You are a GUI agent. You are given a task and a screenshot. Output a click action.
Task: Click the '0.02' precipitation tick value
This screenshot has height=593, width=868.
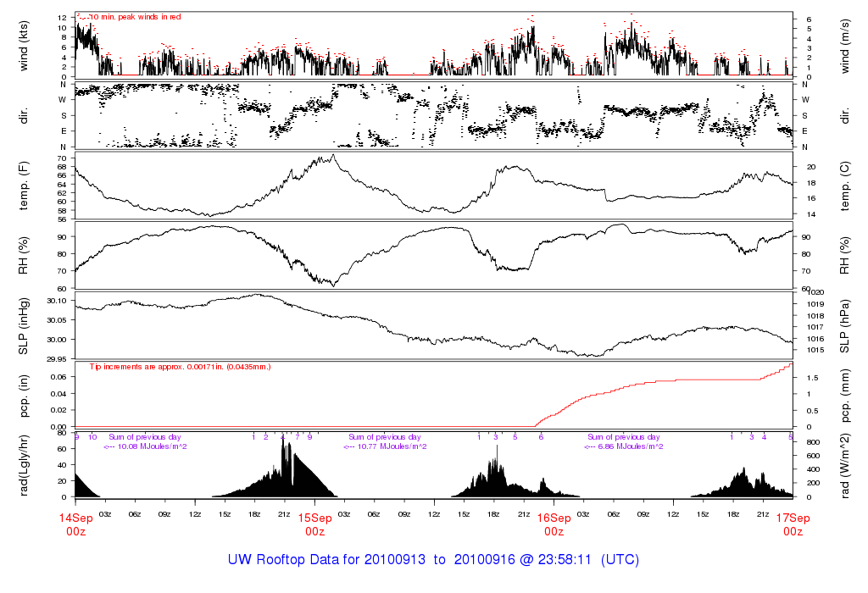pos(58,410)
